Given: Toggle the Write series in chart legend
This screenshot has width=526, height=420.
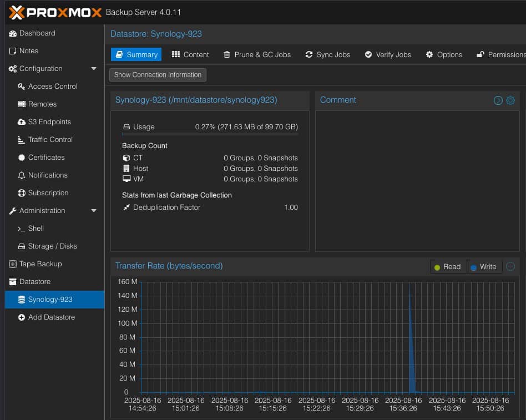Looking at the screenshot, I should point(484,267).
